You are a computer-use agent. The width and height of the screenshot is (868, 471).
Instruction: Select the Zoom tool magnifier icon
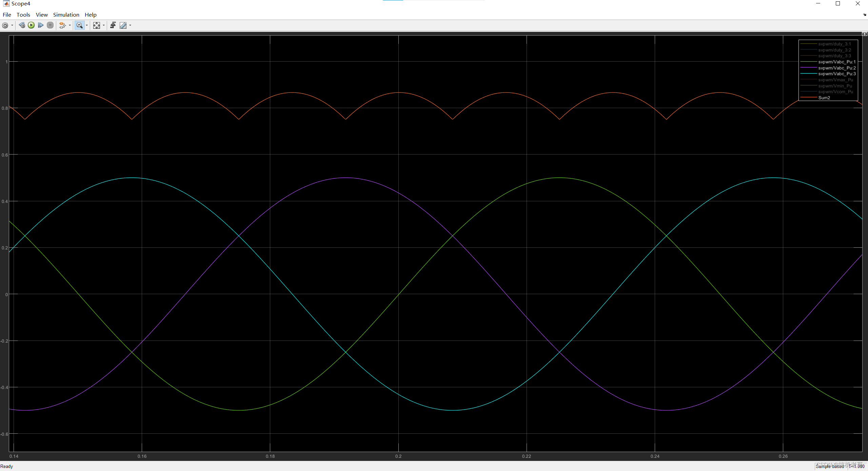(80, 25)
